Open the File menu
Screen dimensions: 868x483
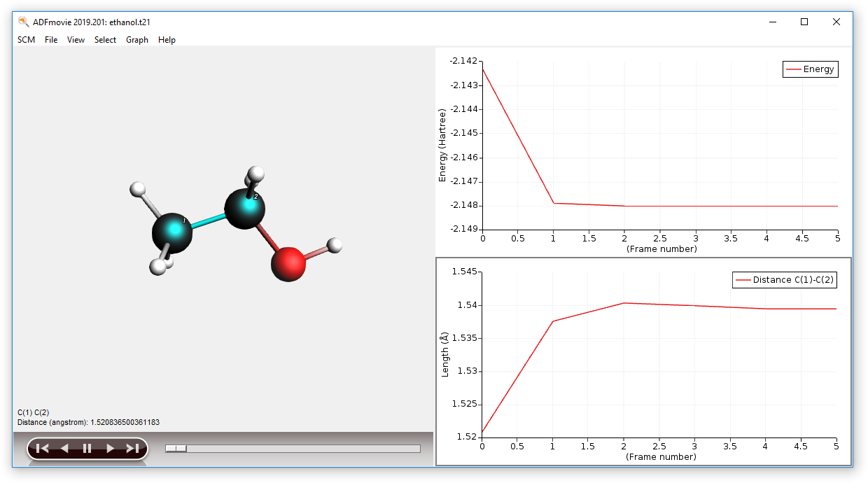[x=51, y=40]
